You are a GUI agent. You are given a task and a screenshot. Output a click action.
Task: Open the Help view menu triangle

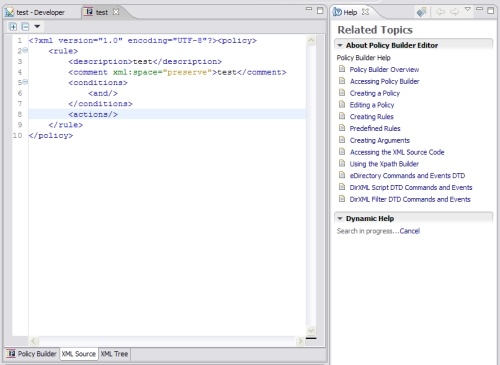pyautogui.click(x=468, y=9)
